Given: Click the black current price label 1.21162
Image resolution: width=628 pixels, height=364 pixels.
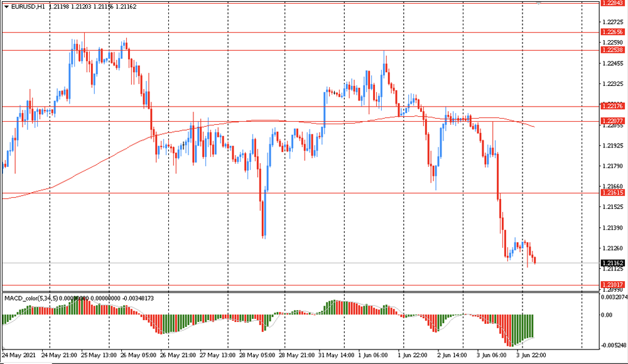Looking at the screenshot, I should pos(612,263).
